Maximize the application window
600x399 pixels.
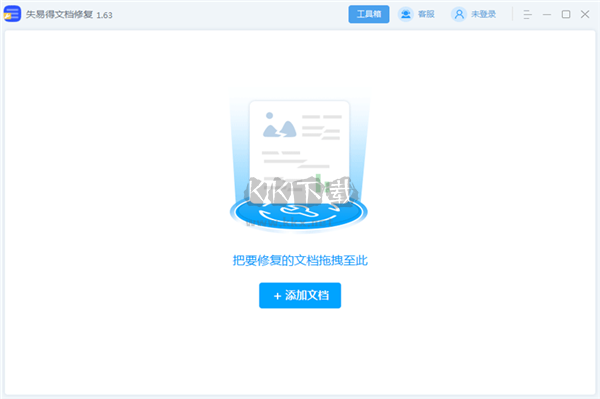point(566,15)
